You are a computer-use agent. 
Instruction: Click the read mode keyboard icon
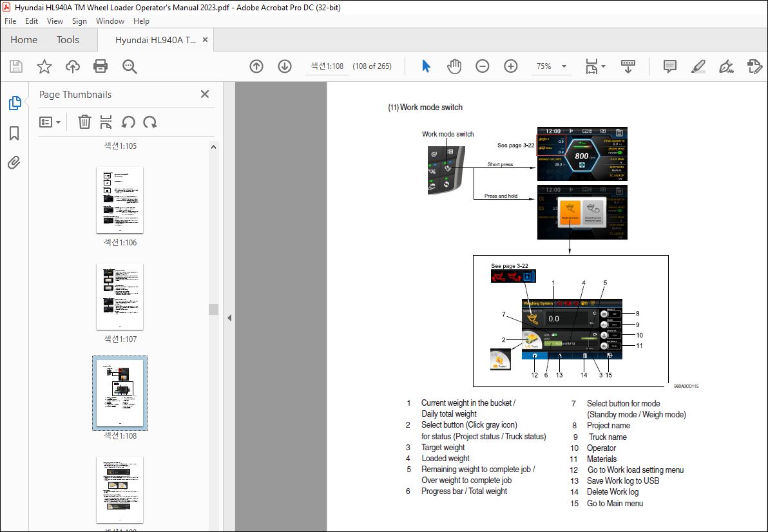[x=628, y=66]
